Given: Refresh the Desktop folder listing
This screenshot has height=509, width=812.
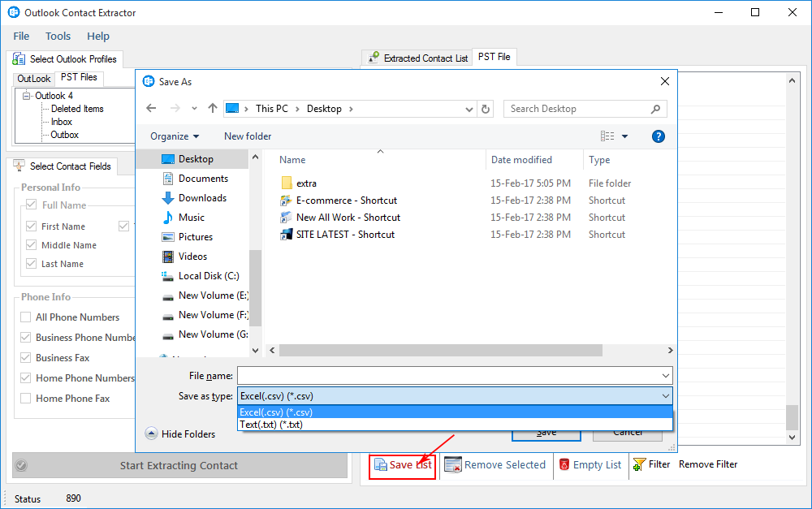Looking at the screenshot, I should coord(486,109).
